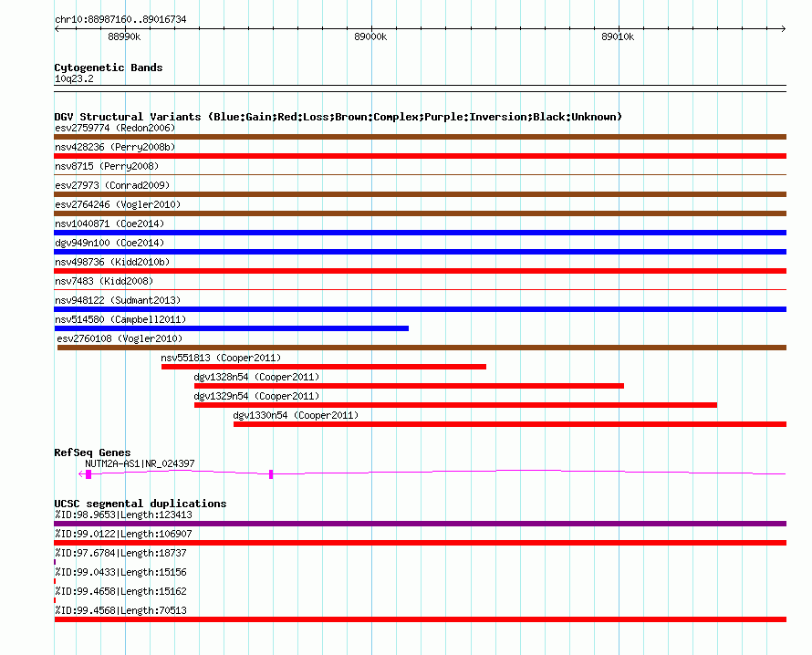Image resolution: width=812 pixels, height=655 pixels.
Task: Select the brown esv2759774 variant bar
Action: pyautogui.click(x=420, y=137)
